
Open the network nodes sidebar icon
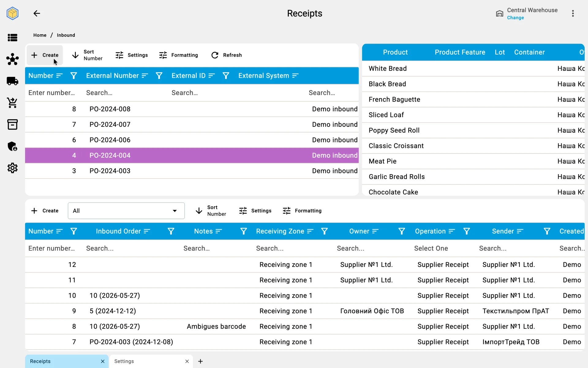(x=13, y=59)
